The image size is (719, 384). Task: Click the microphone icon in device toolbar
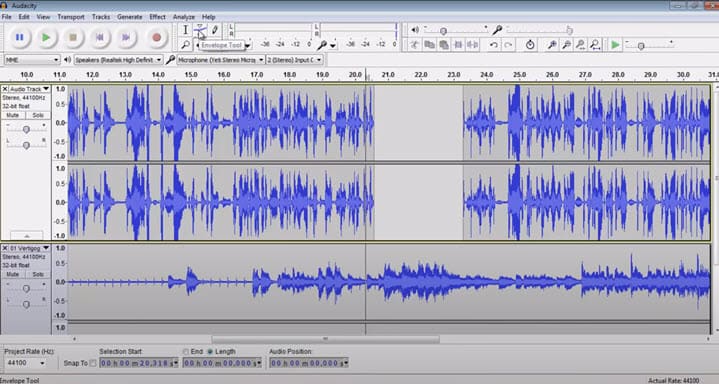pos(170,60)
